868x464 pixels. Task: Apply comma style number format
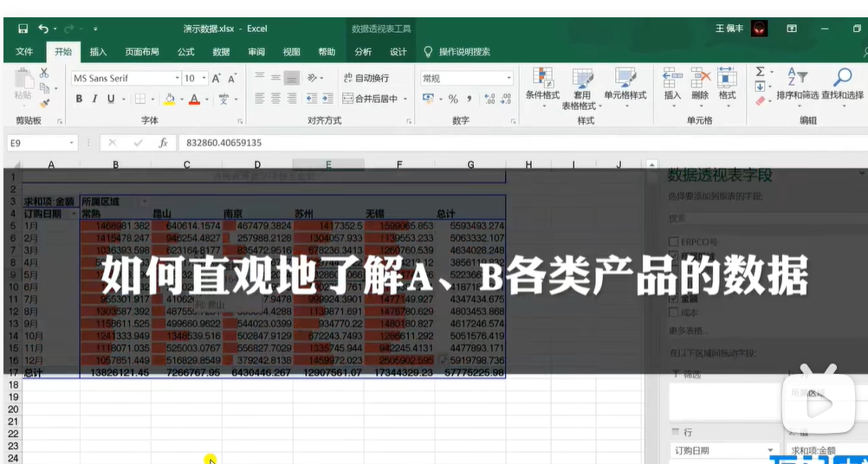[x=470, y=99]
